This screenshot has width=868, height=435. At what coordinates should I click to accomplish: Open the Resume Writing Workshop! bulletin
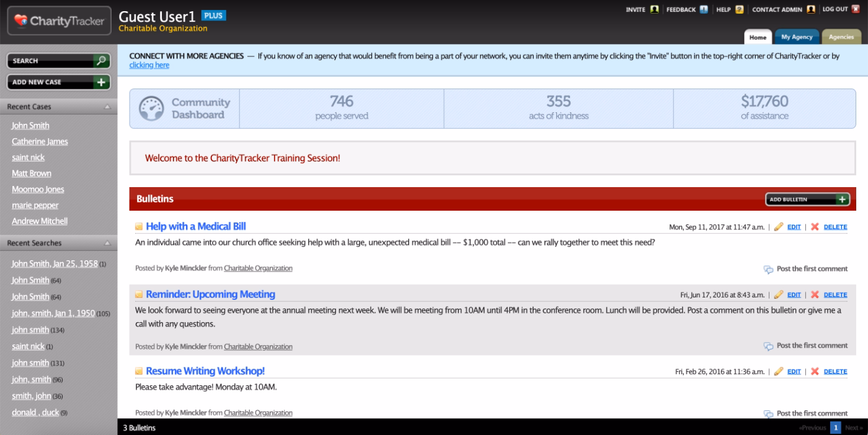tap(205, 371)
